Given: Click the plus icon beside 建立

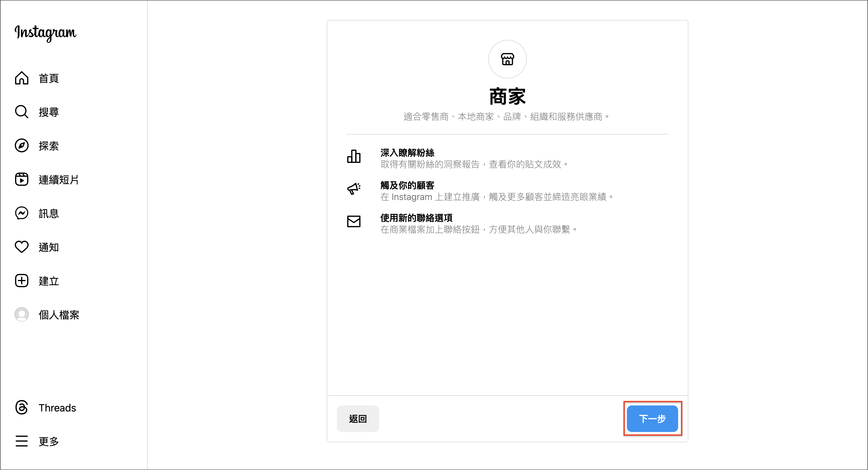Looking at the screenshot, I should tap(22, 281).
